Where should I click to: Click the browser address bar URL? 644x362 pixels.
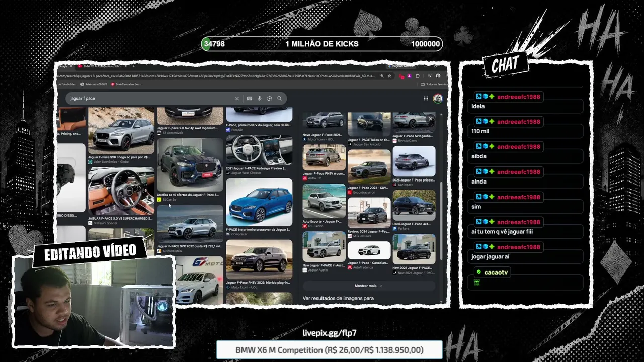(x=216, y=76)
